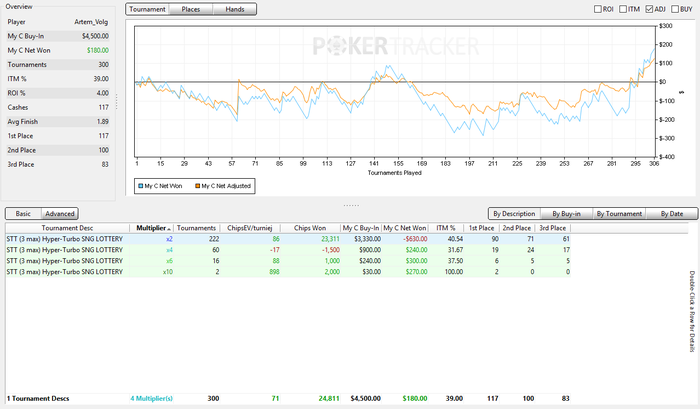The width and height of the screenshot is (700, 409).
Task: Uncheck the ADJ checkbox
Action: click(650, 9)
